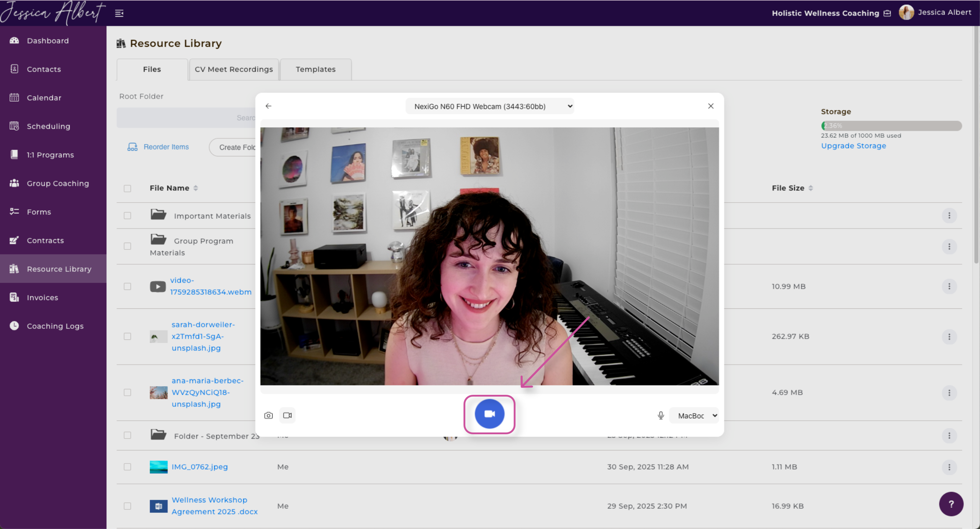The image size is (980, 529).
Task: Tick the checkbox for Important Materials folder
Action: click(128, 215)
